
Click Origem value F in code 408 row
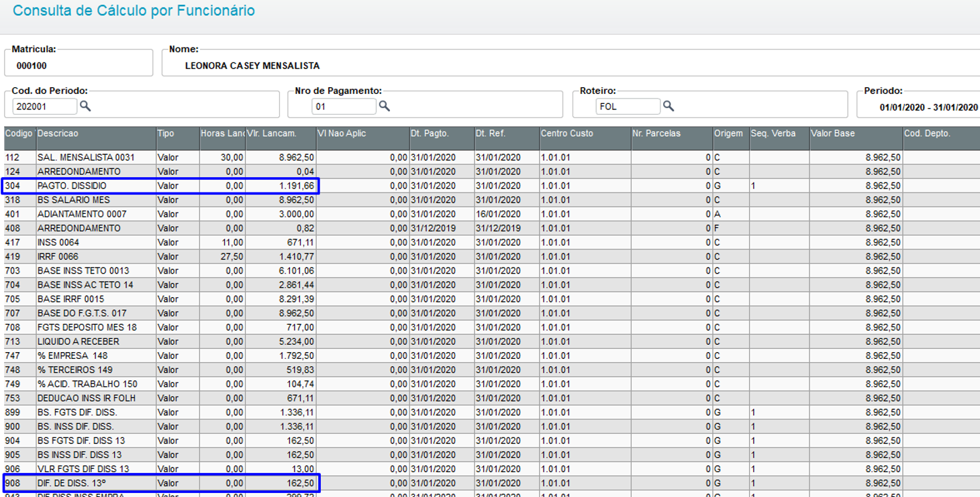coord(718,228)
